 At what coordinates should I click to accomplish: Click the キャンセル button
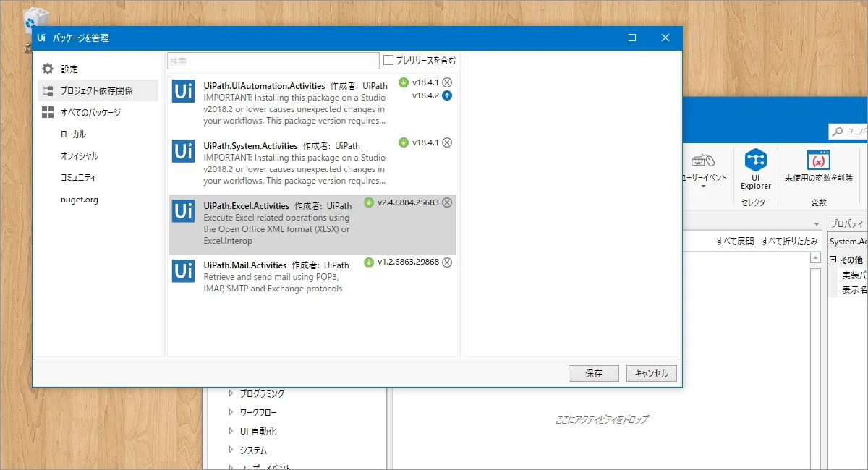click(652, 373)
